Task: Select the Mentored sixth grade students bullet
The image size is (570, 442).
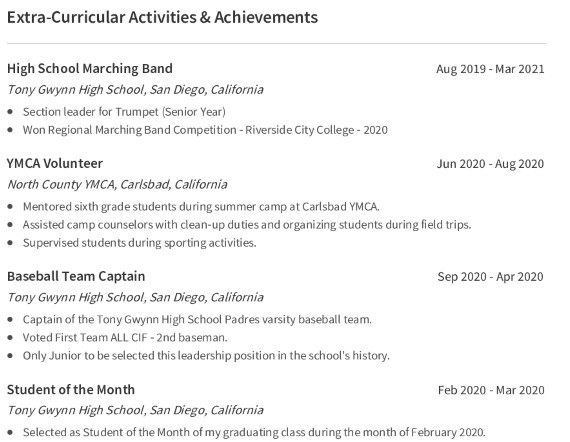Action: tap(201, 207)
